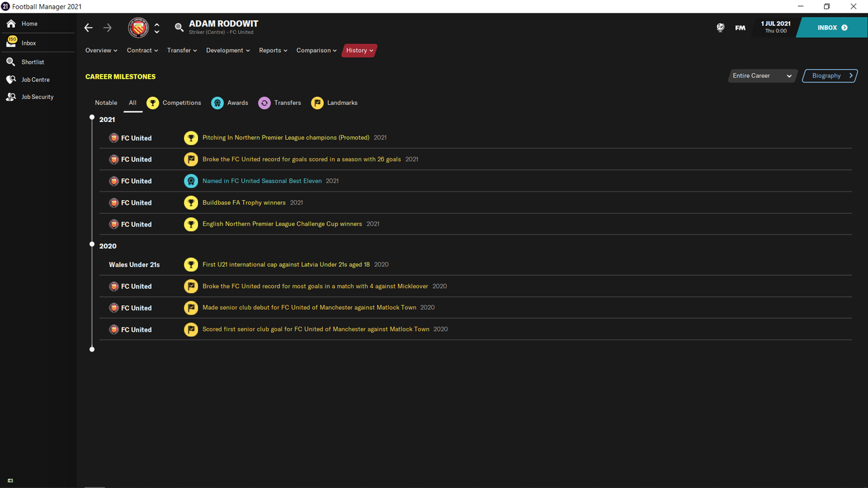
Task: Open First U21 international cap against Latvia milestone
Action: [x=286, y=264]
